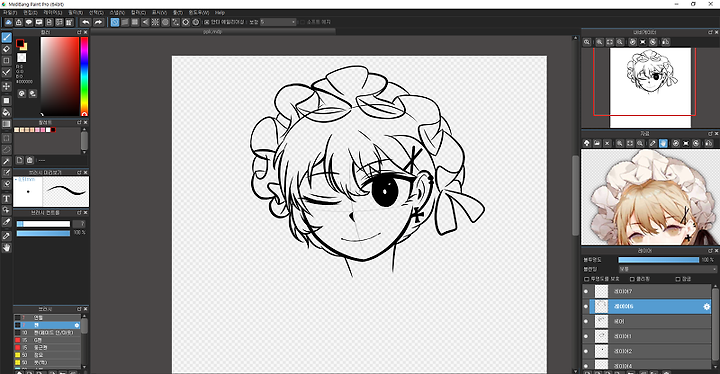Select the Hand pan tool
The height and width of the screenshot is (374, 720).
[x=6, y=248]
